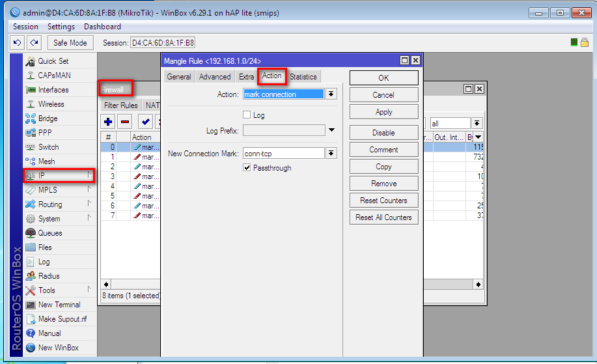Click the padlock icon in the top-right corner
Viewport: 597px width, 364px height.
(x=585, y=42)
